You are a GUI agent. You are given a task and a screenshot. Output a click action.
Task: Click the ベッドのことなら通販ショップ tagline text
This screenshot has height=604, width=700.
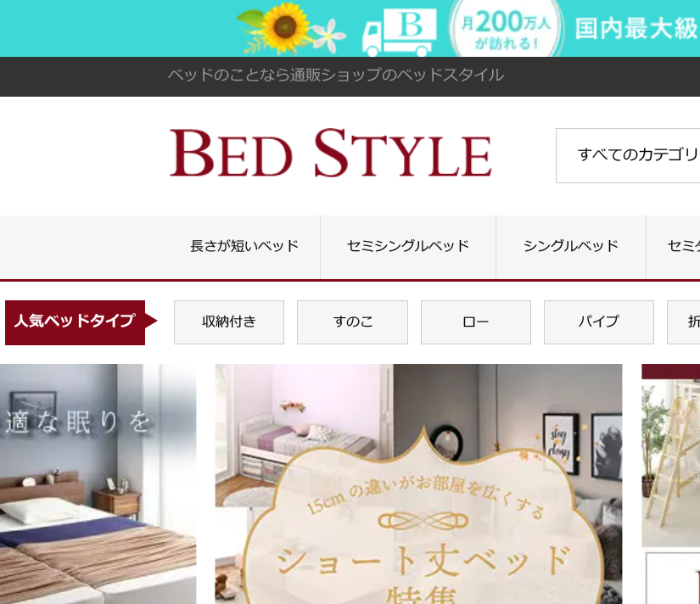point(336,75)
